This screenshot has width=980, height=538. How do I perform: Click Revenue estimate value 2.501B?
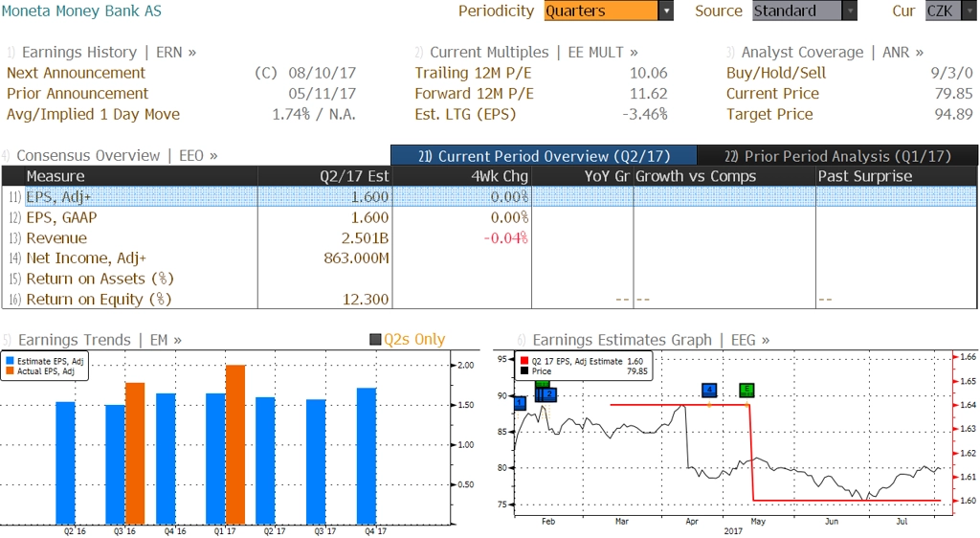[365, 238]
